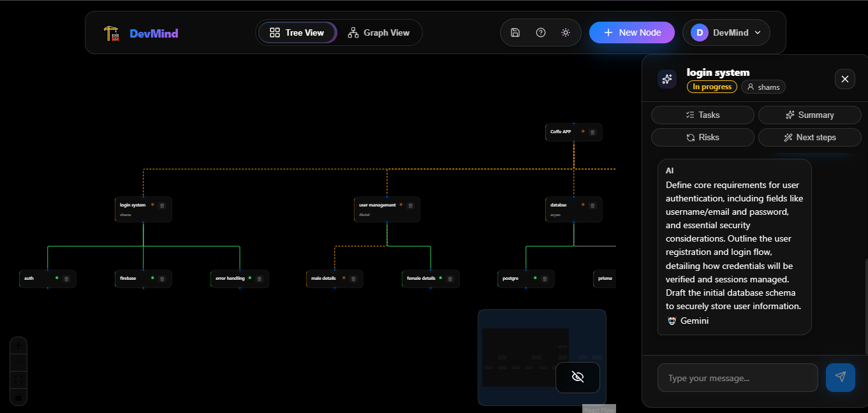868x413 pixels.
Task: Click orange status dot on male details node
Action: click(x=344, y=278)
